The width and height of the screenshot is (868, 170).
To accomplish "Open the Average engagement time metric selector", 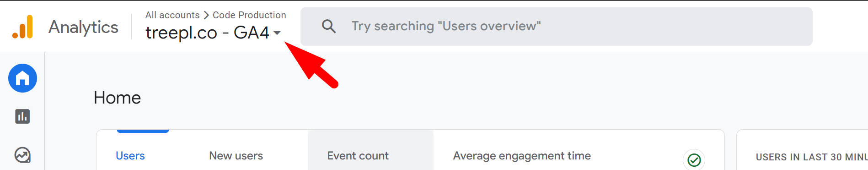I will 522,156.
